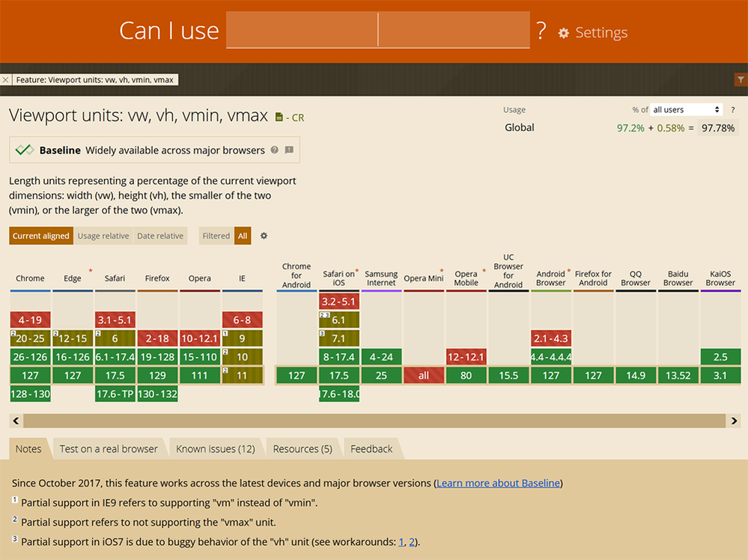Select Chrome 4-19 unsupported cell
Viewport: 748px width, 560px height.
click(x=30, y=320)
